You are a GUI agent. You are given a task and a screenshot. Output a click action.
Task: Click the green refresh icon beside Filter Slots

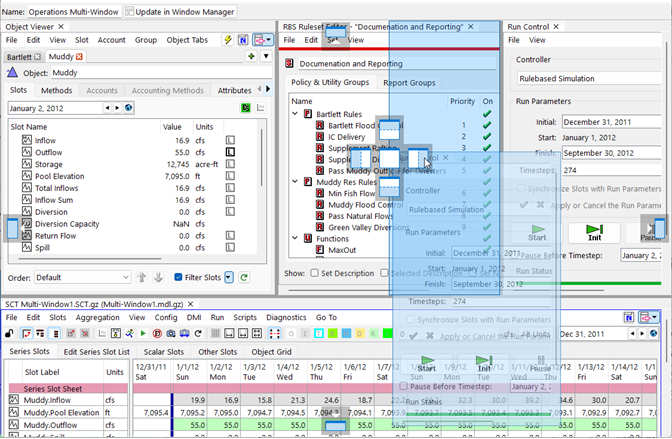click(x=244, y=277)
